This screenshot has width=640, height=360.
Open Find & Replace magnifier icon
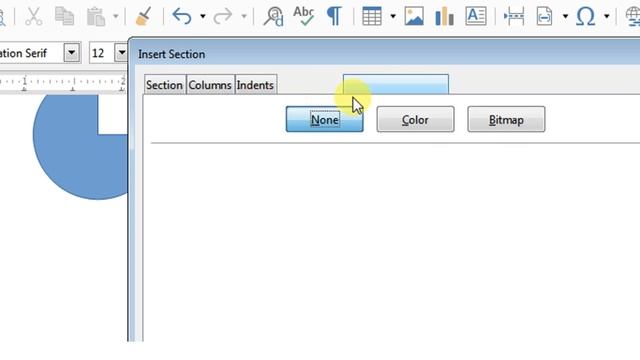coord(273,16)
